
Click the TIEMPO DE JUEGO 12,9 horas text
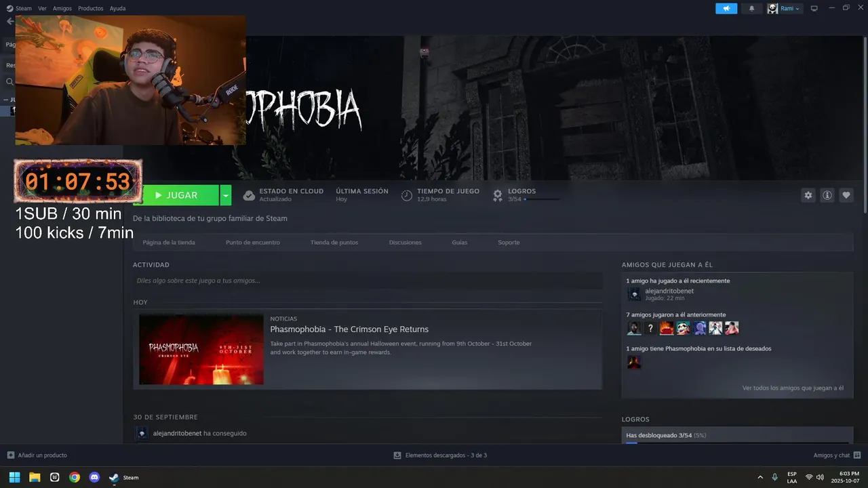tap(448, 195)
